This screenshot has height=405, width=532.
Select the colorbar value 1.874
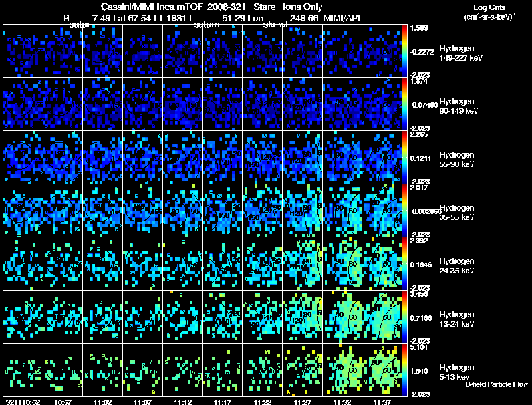419,81
